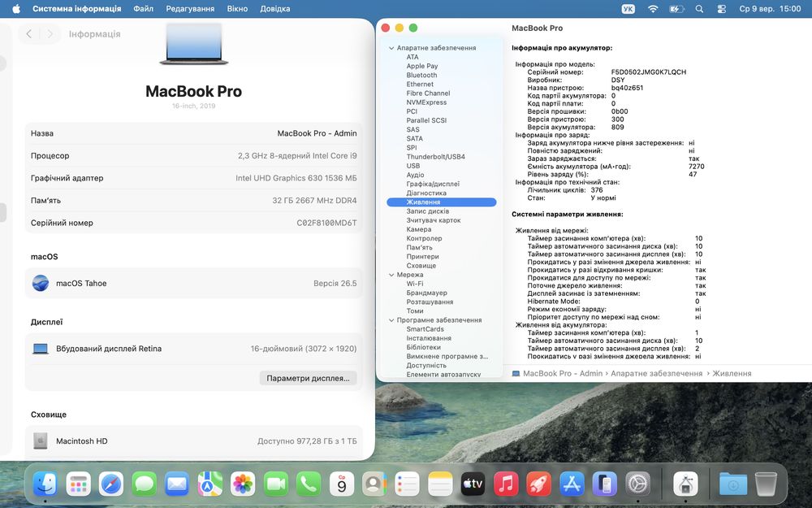The width and height of the screenshot is (812, 508).
Task: Select NVMExpress in the hardware list
Action: point(426,102)
